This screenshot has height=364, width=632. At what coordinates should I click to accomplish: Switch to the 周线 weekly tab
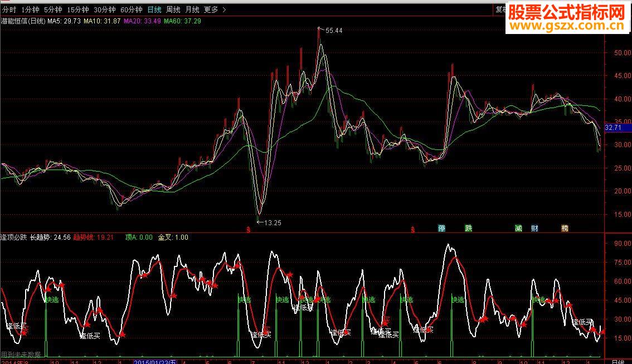pyautogui.click(x=173, y=9)
